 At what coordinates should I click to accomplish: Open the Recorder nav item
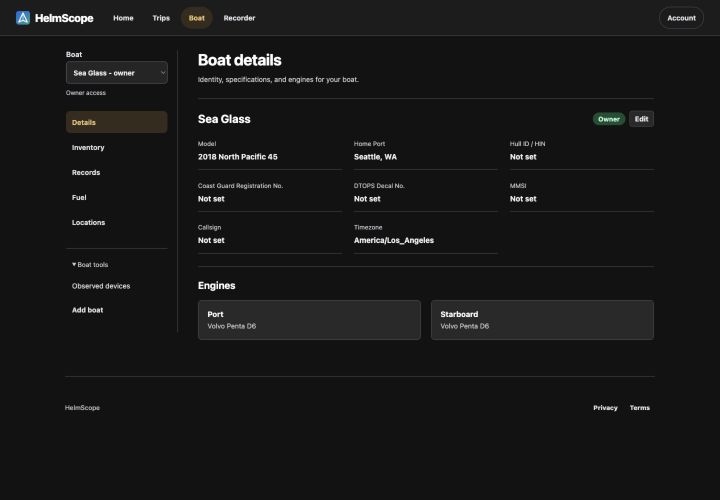pos(239,18)
